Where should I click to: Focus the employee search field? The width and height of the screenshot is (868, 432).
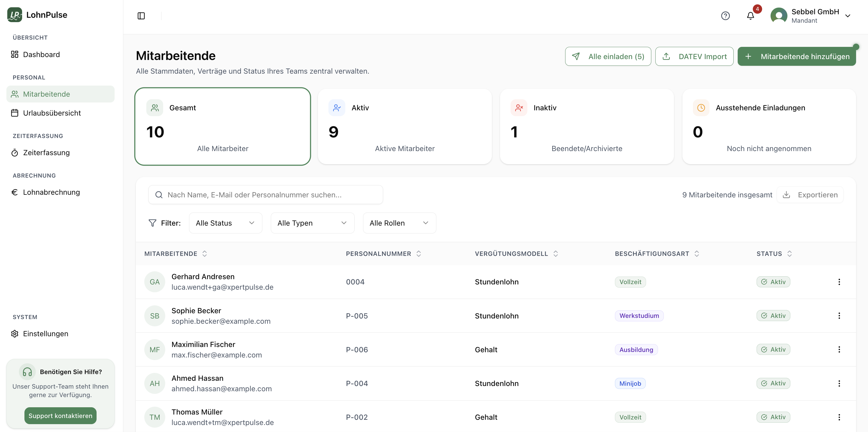pos(266,194)
